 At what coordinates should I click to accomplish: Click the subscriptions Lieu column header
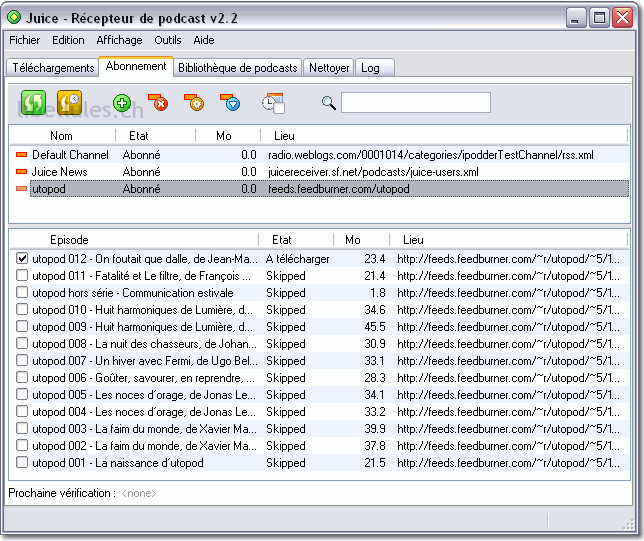[x=444, y=136]
